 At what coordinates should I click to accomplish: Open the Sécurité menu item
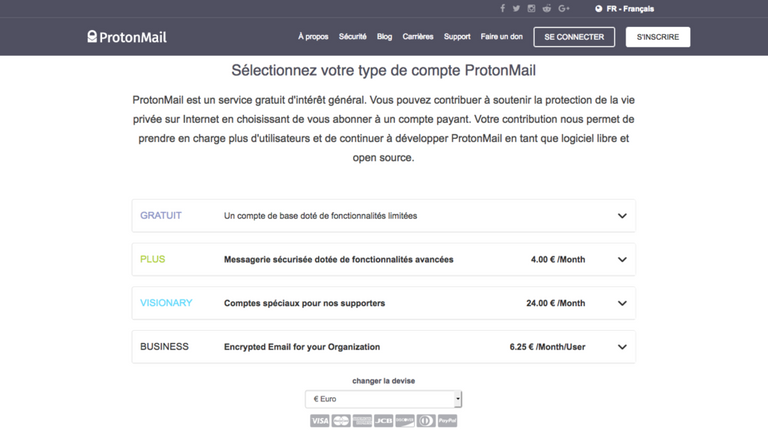[x=353, y=37]
